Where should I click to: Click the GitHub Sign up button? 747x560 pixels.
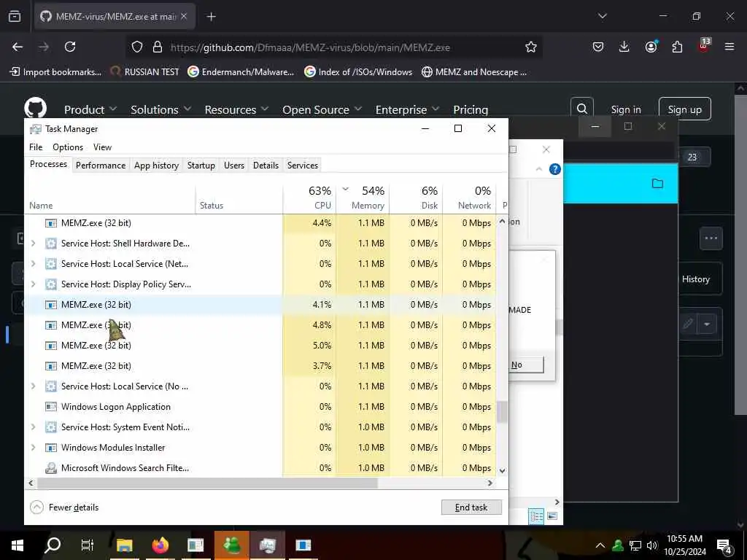pyautogui.click(x=684, y=109)
